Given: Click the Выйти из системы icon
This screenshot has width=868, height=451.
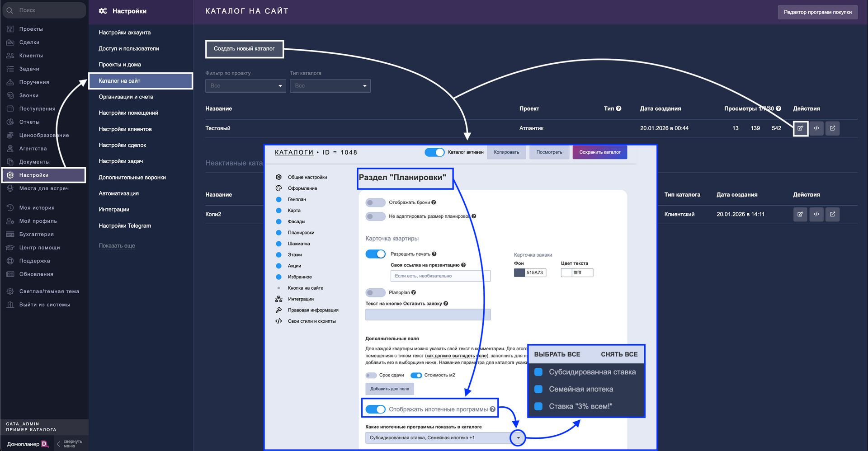Looking at the screenshot, I should pyautogui.click(x=10, y=305).
